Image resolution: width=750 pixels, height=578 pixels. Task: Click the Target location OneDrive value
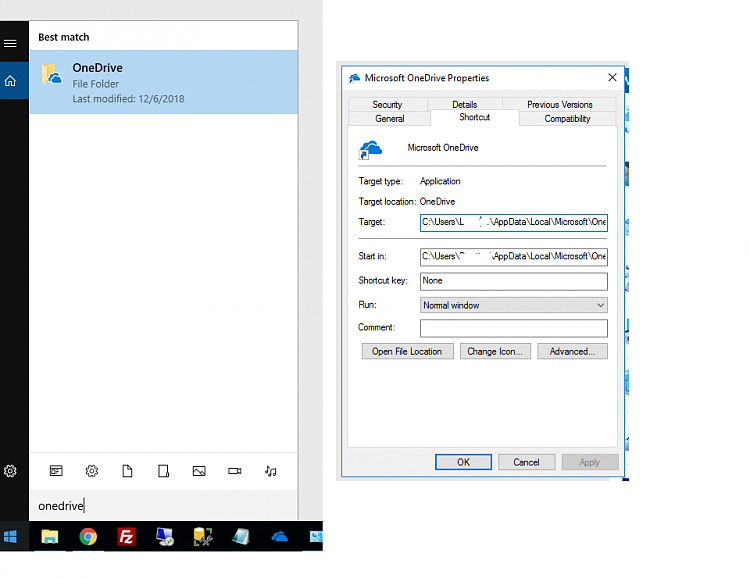point(437,201)
